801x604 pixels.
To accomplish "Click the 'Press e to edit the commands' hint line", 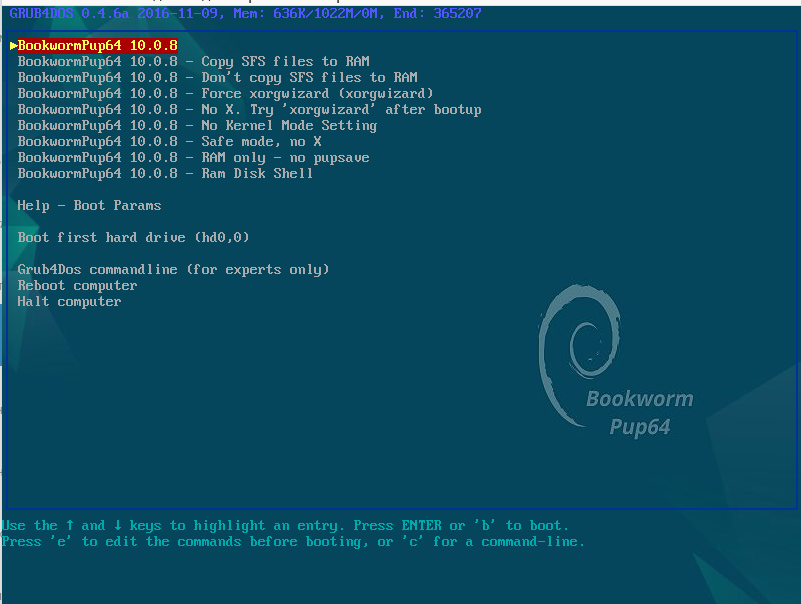I will (x=293, y=542).
